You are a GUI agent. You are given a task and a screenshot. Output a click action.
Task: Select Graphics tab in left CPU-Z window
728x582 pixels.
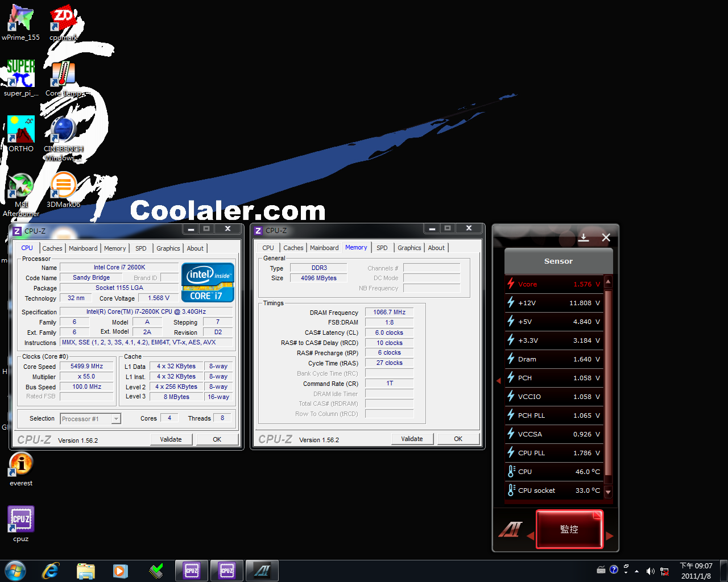pyautogui.click(x=168, y=248)
